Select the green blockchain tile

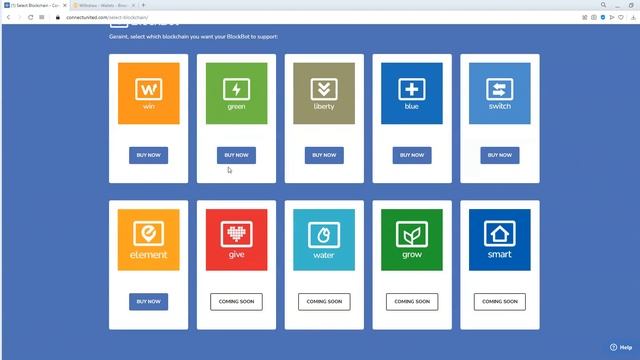[x=236, y=93]
